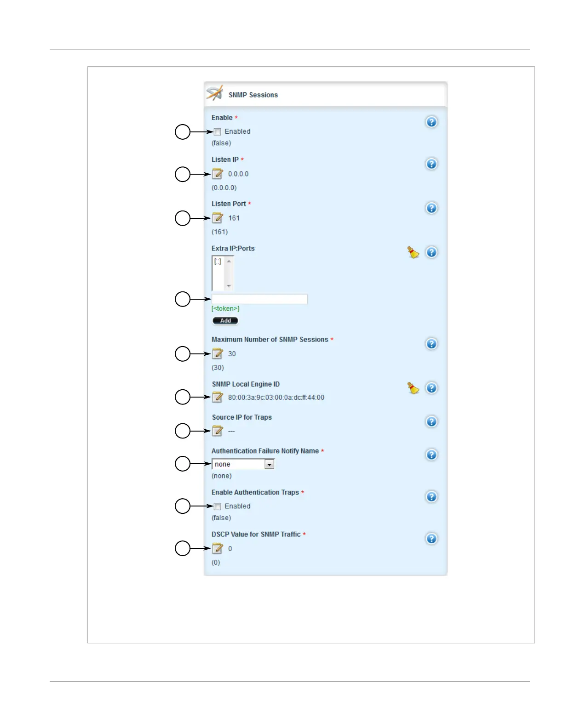
Task: Edit Source IP for Traps field
Action: 217,431
